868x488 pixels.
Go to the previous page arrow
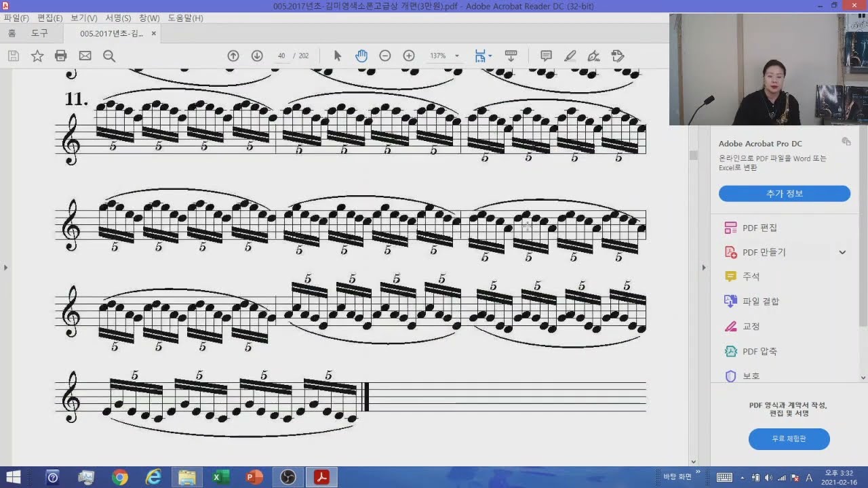coord(233,56)
